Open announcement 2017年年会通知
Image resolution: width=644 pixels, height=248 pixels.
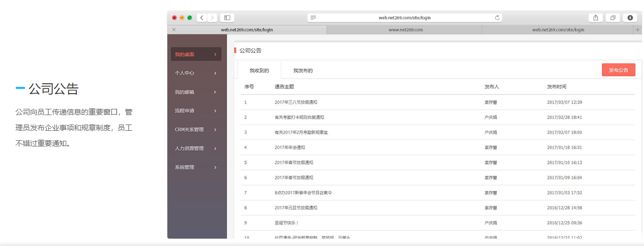tap(290, 148)
